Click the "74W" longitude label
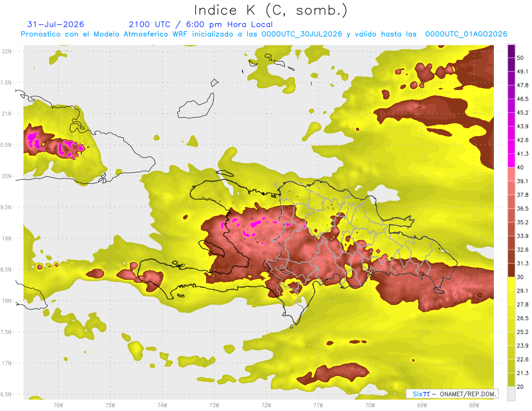532x411 pixels. tap(162, 405)
